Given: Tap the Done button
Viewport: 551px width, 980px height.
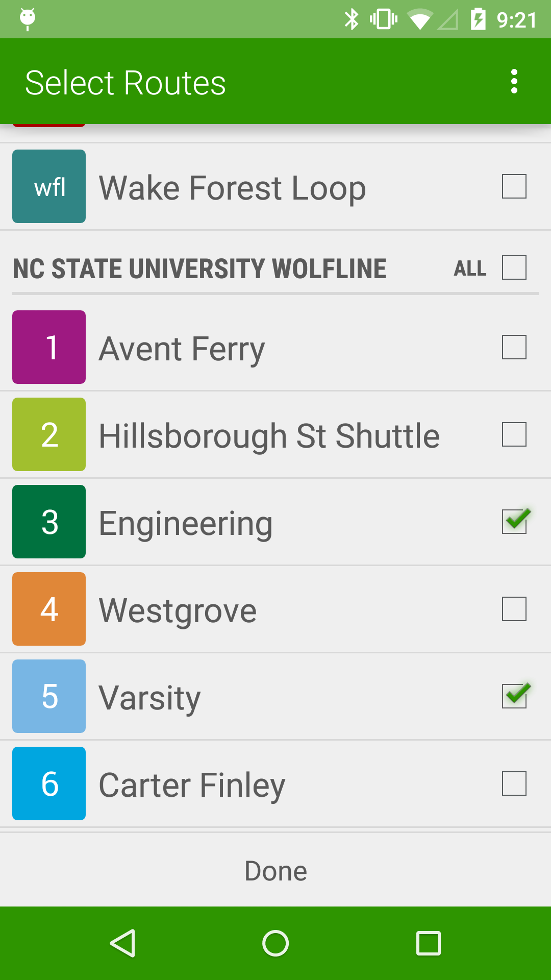Looking at the screenshot, I should [275, 871].
